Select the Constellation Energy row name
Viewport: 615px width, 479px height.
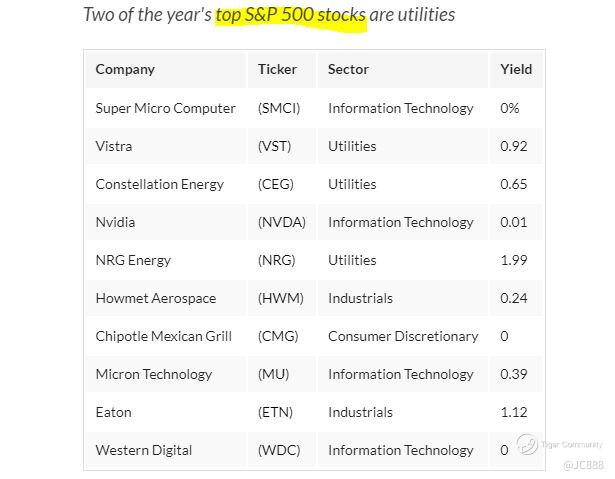pyautogui.click(x=159, y=184)
